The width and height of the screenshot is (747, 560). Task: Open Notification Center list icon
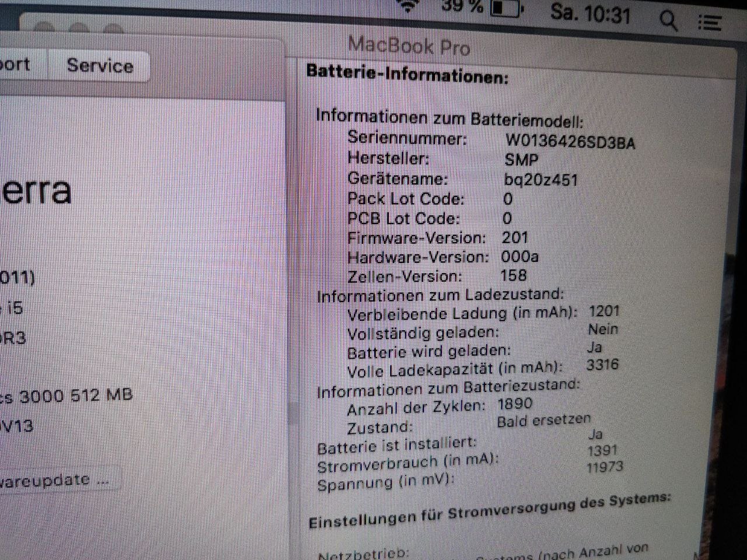[x=710, y=23]
